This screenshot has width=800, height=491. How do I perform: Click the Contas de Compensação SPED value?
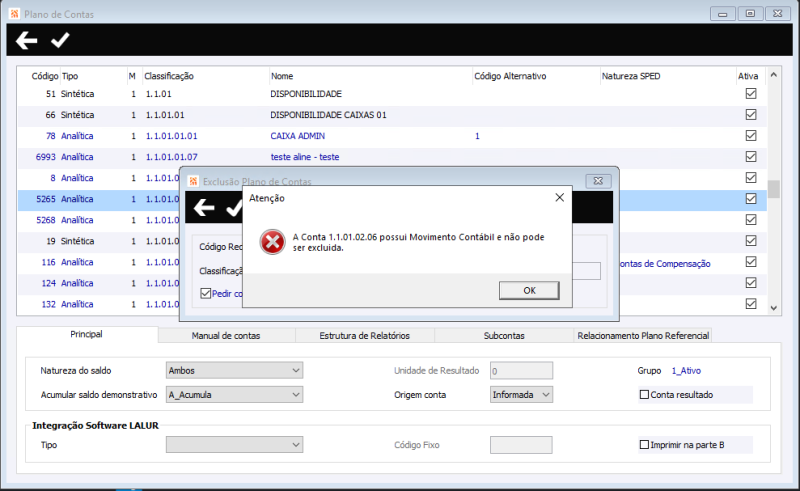click(665, 263)
